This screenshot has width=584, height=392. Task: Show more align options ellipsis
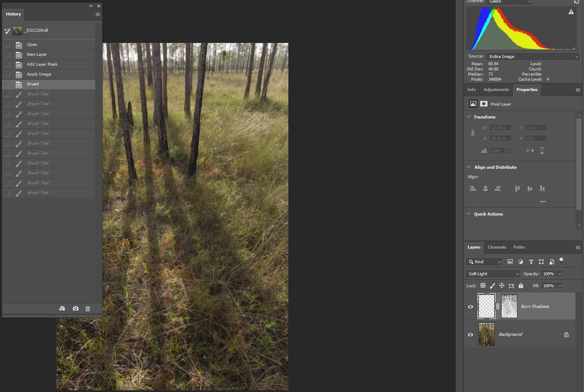[x=543, y=202]
